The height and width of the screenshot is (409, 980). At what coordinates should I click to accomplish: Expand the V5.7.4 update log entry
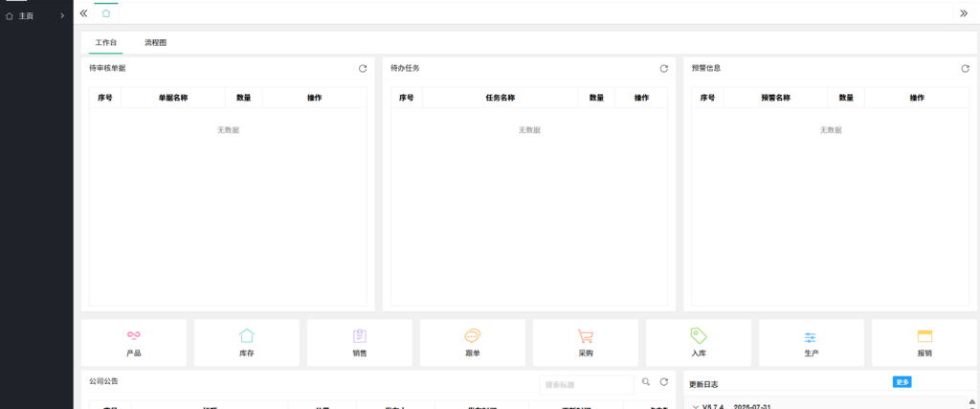pos(696,406)
